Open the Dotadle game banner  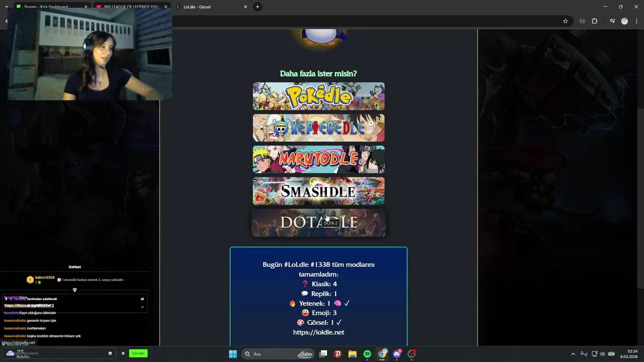pyautogui.click(x=318, y=223)
